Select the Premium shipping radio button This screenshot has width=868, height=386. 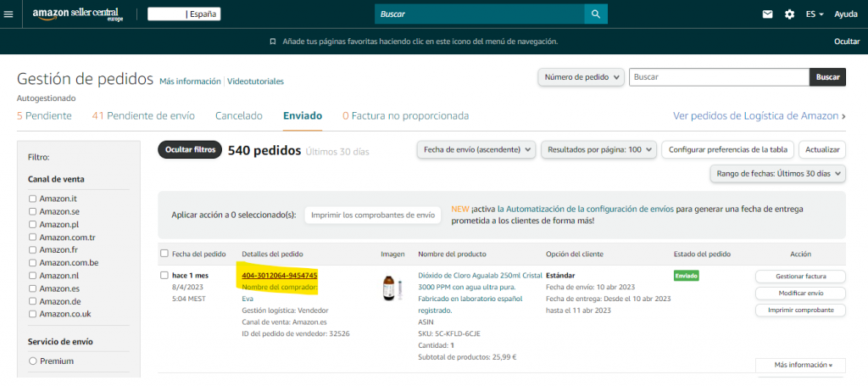tap(33, 361)
